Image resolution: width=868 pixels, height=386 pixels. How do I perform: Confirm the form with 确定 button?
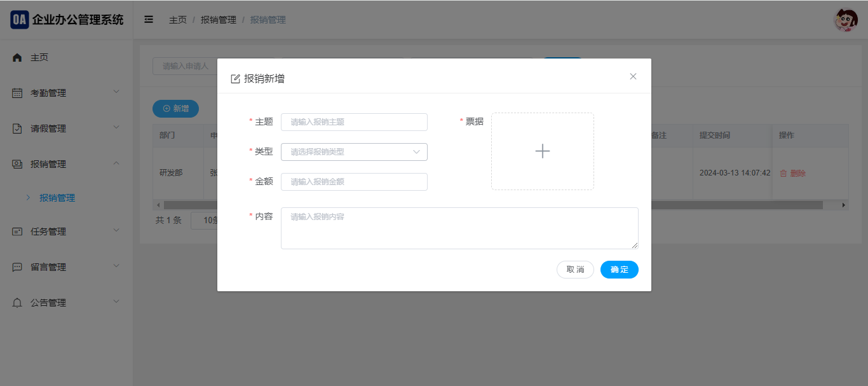point(620,270)
